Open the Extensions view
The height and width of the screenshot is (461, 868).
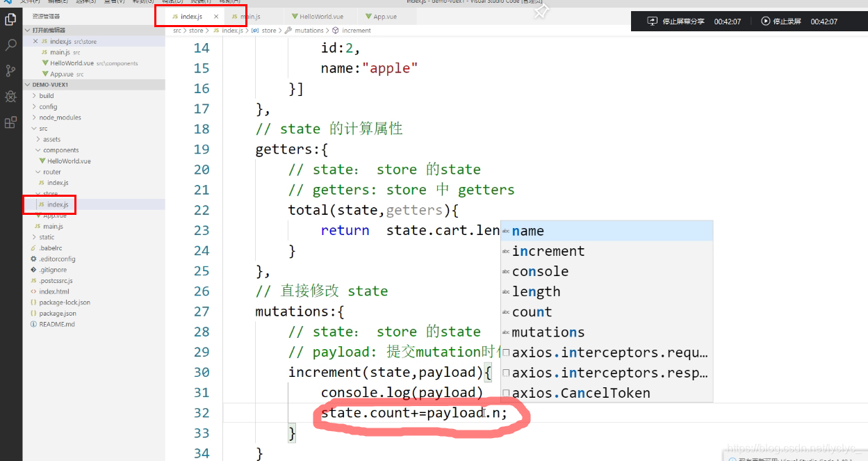pos(10,122)
